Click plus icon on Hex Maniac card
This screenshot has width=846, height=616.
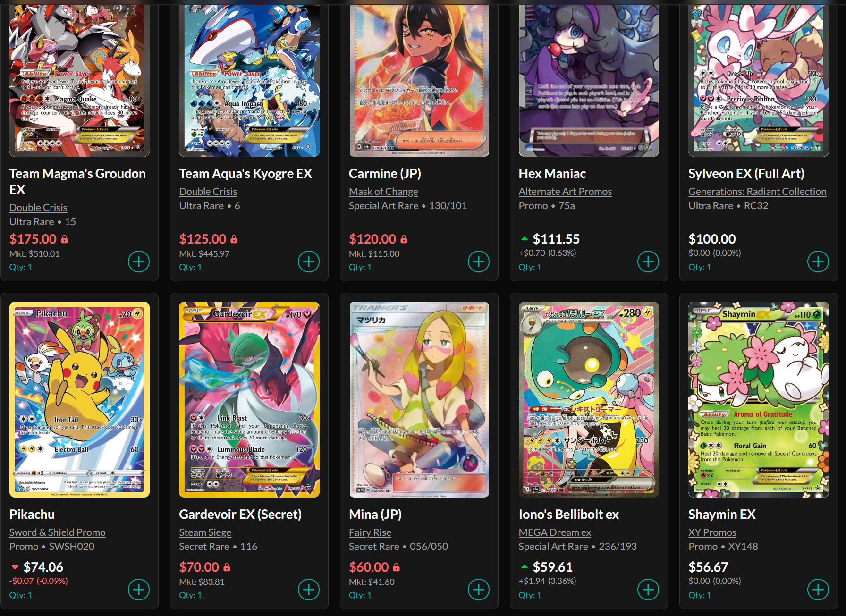(648, 262)
